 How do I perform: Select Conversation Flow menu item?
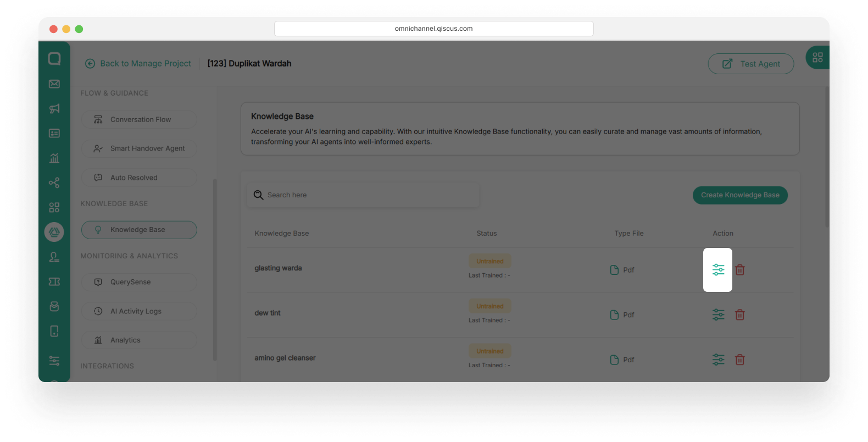pyautogui.click(x=139, y=120)
